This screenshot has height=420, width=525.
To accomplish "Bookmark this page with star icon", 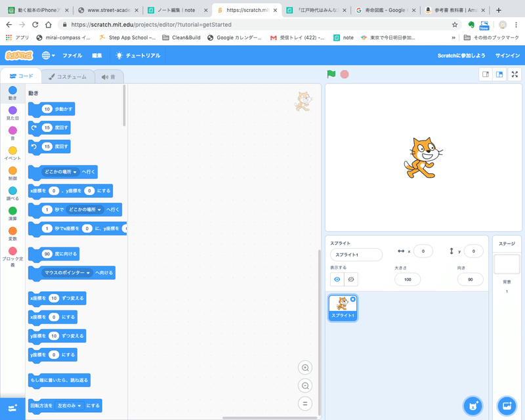I will (454, 24).
